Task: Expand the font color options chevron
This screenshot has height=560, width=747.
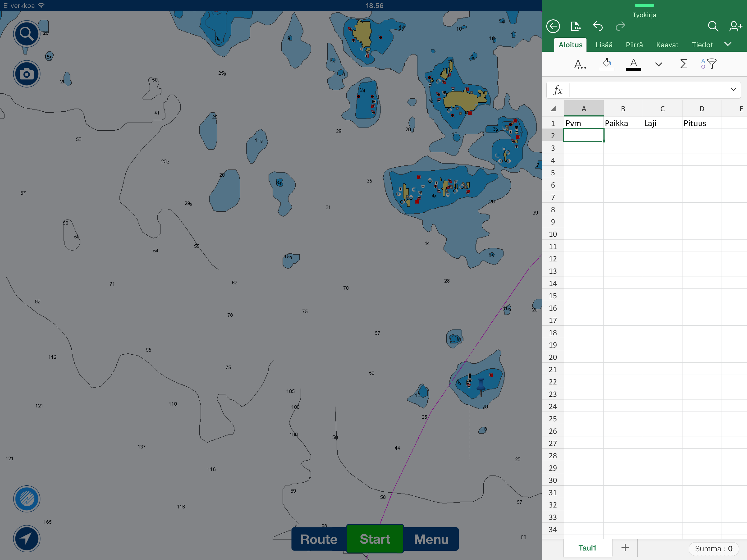Action: click(658, 64)
